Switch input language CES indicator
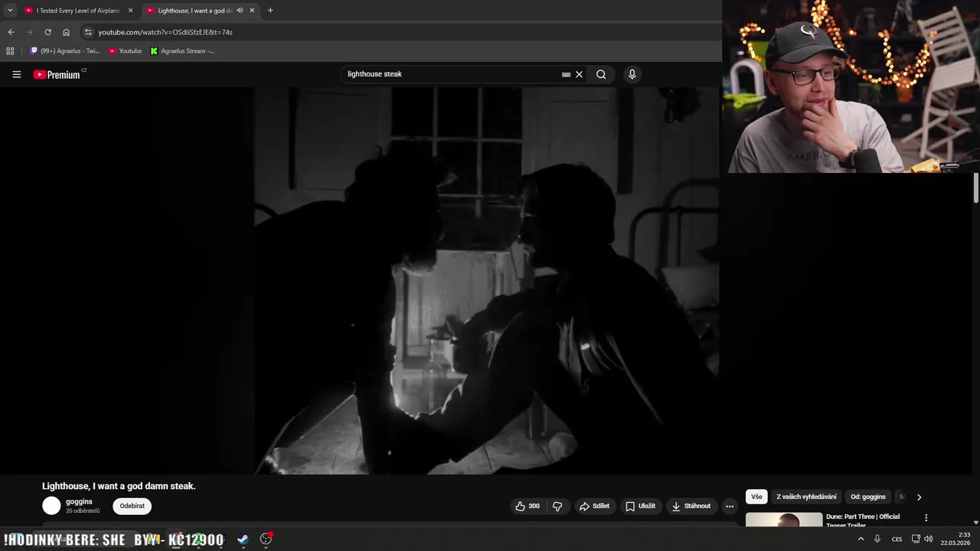Viewport: 980px width, 551px height. click(x=897, y=539)
